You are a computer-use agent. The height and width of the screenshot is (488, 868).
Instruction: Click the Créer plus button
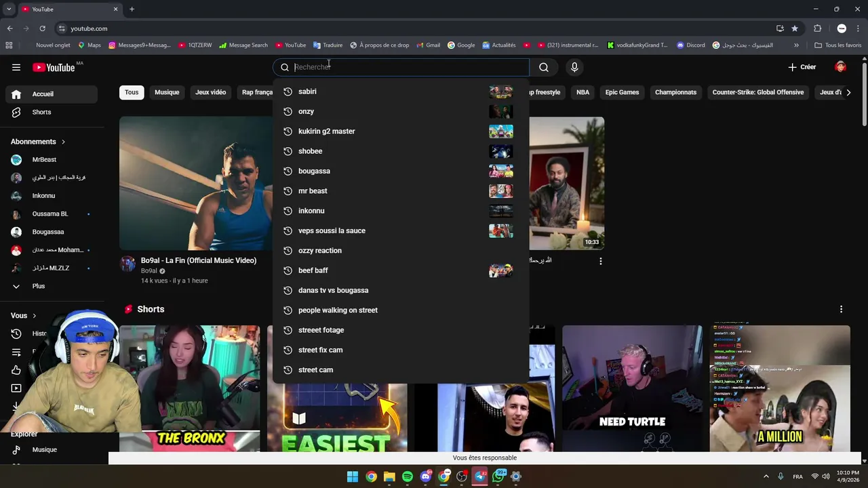click(x=802, y=67)
